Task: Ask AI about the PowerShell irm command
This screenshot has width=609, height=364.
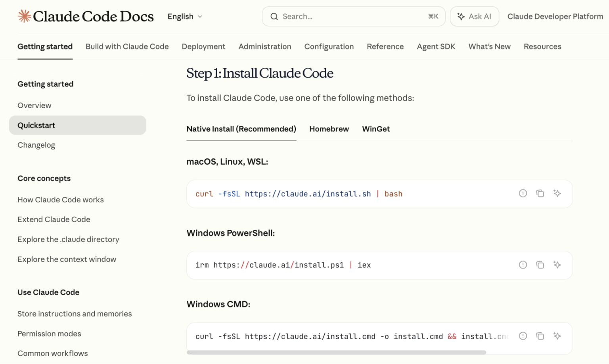Action: [x=557, y=265]
